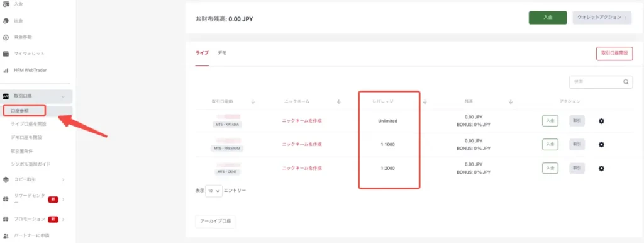644x243 pixels.
Task: Collapse the 取引口座 section chevron
Action: [63, 96]
